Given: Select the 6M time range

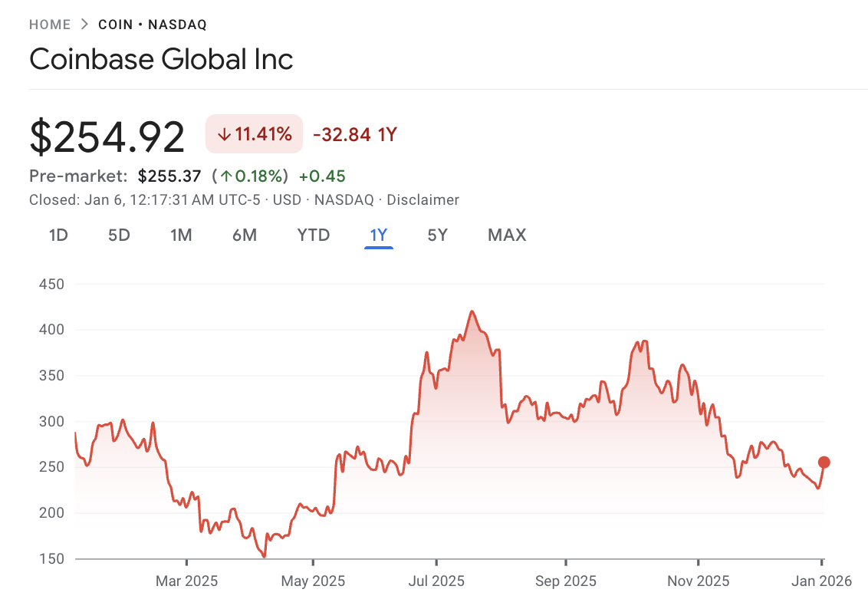Looking at the screenshot, I should coord(245,235).
